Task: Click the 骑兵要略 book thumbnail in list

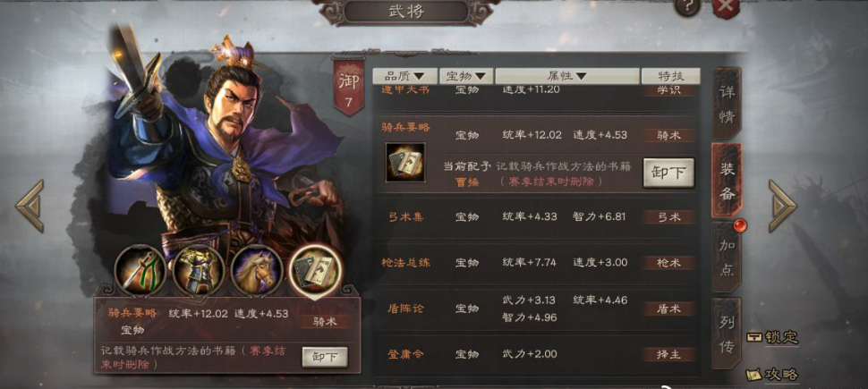Action: click(405, 162)
